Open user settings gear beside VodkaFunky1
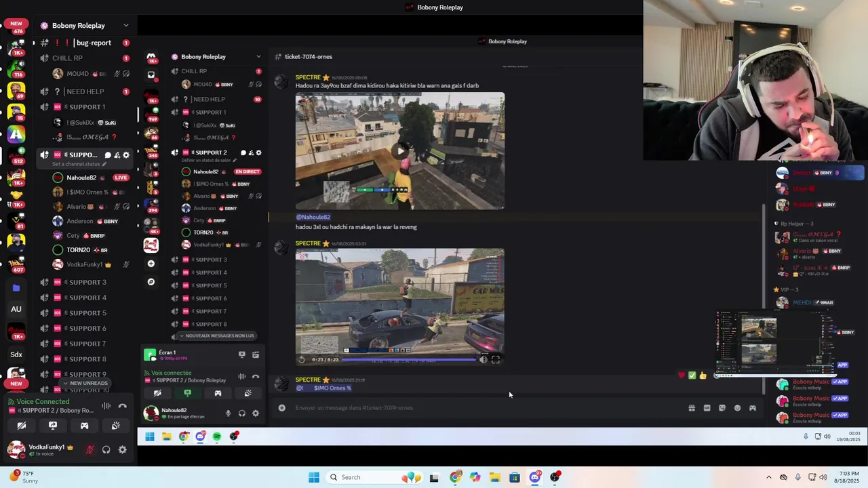This screenshot has height=488, width=868. pos(122,449)
